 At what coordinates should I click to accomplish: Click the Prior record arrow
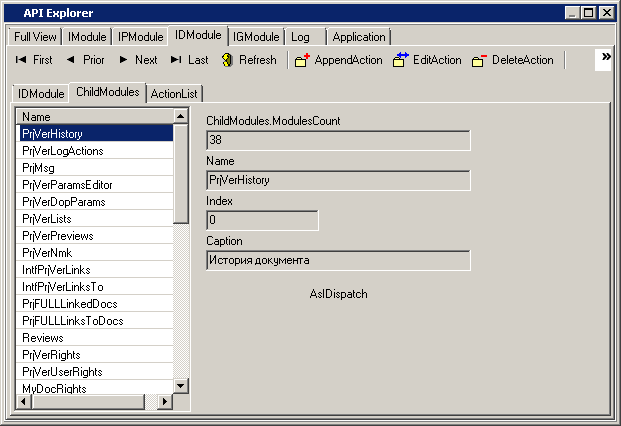[x=84, y=60]
